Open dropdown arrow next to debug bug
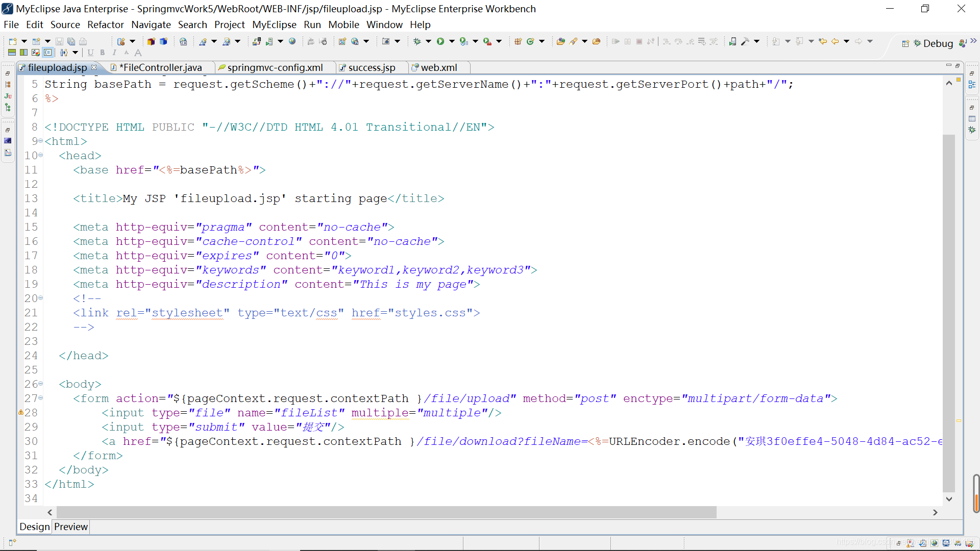Image resolution: width=980 pixels, height=551 pixels. coord(428,41)
